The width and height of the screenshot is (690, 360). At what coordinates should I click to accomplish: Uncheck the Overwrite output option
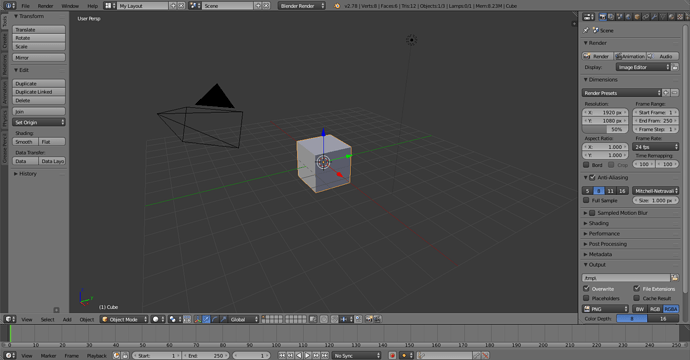pyautogui.click(x=586, y=289)
